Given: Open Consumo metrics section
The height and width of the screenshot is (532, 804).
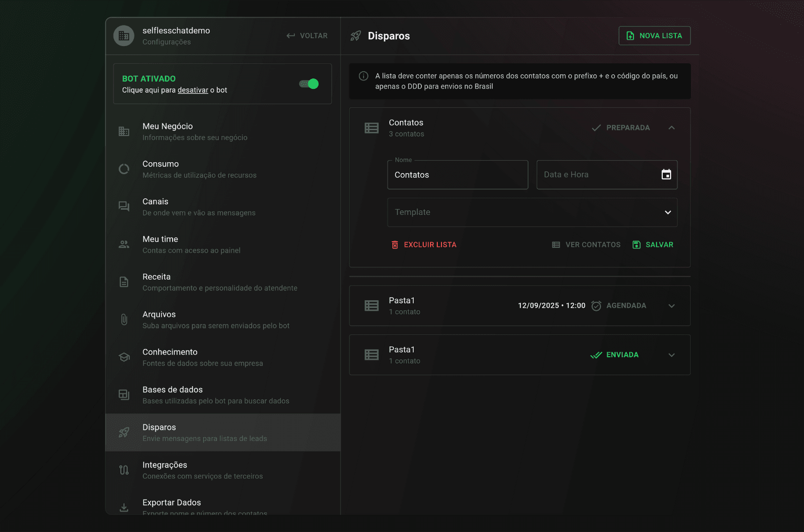Looking at the screenshot, I should (223, 169).
